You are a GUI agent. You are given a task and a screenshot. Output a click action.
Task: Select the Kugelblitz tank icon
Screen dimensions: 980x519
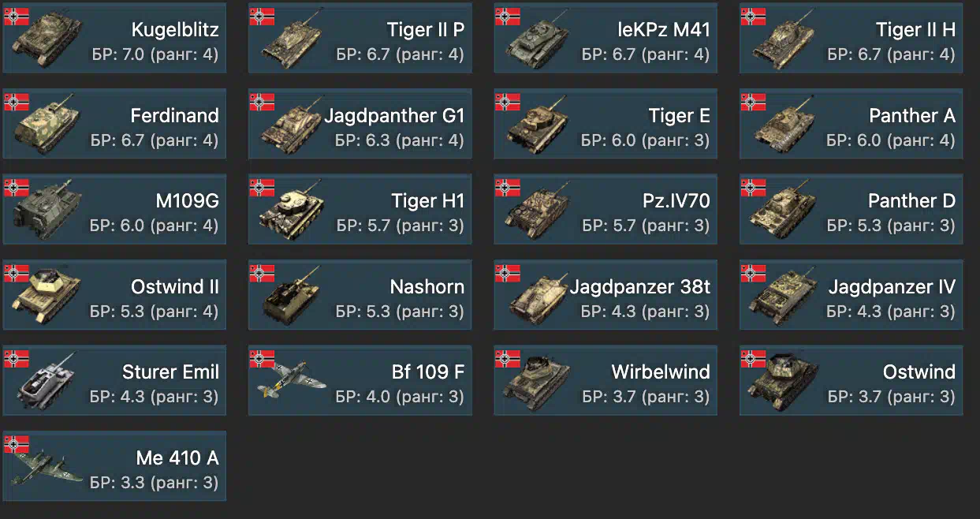[x=46, y=38]
